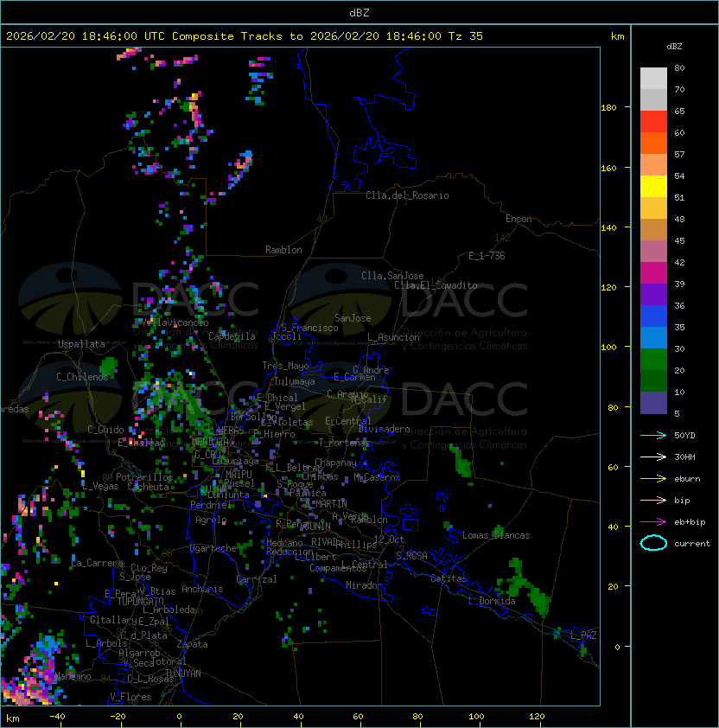719x728 pixels.
Task: Pick the magenta swatch in the dBZ scale
Action: coord(653,273)
